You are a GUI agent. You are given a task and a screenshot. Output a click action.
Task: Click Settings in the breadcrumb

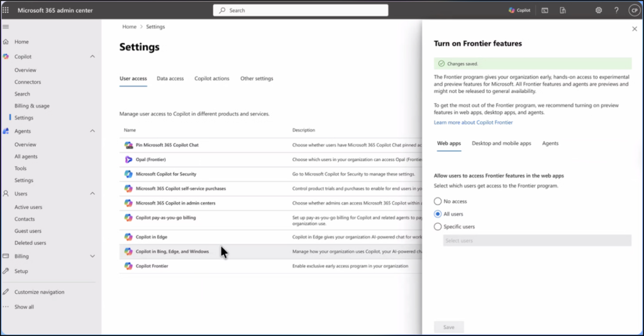point(155,26)
